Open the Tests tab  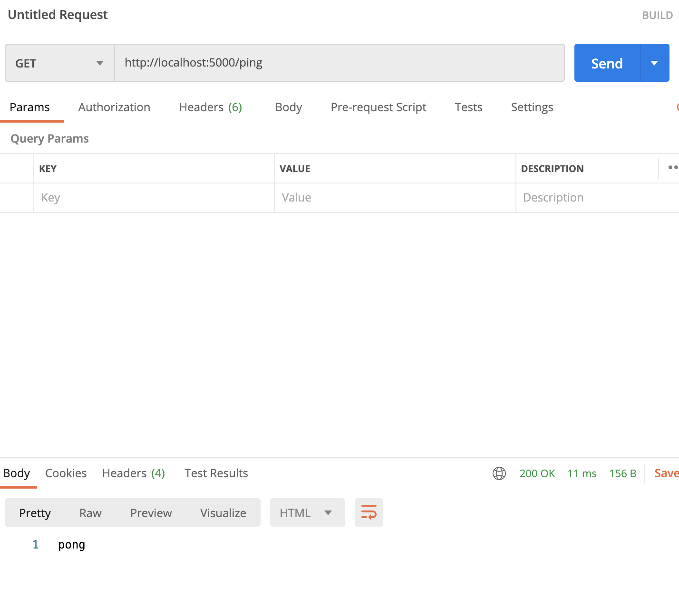pos(468,107)
